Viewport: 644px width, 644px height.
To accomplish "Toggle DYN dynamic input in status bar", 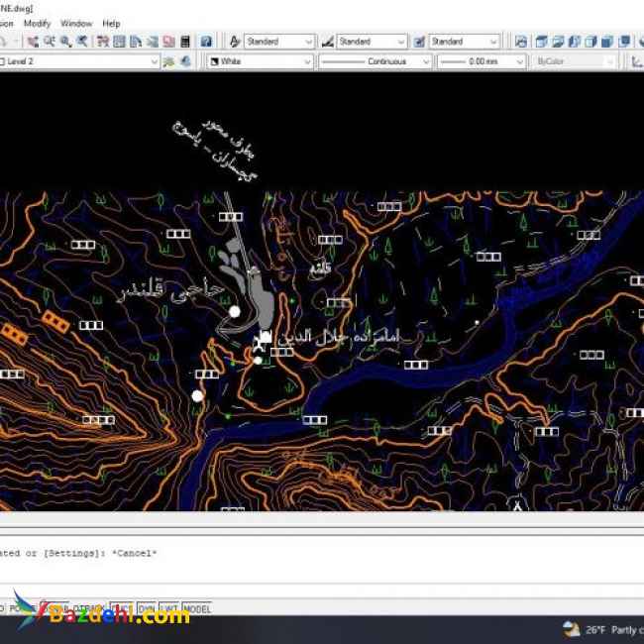I will click(x=146, y=609).
